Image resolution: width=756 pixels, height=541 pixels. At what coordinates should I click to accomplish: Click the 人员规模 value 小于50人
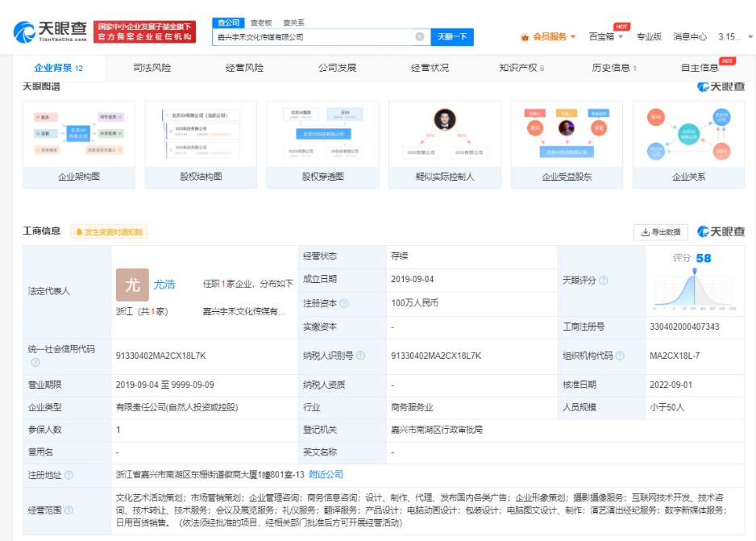(x=667, y=407)
